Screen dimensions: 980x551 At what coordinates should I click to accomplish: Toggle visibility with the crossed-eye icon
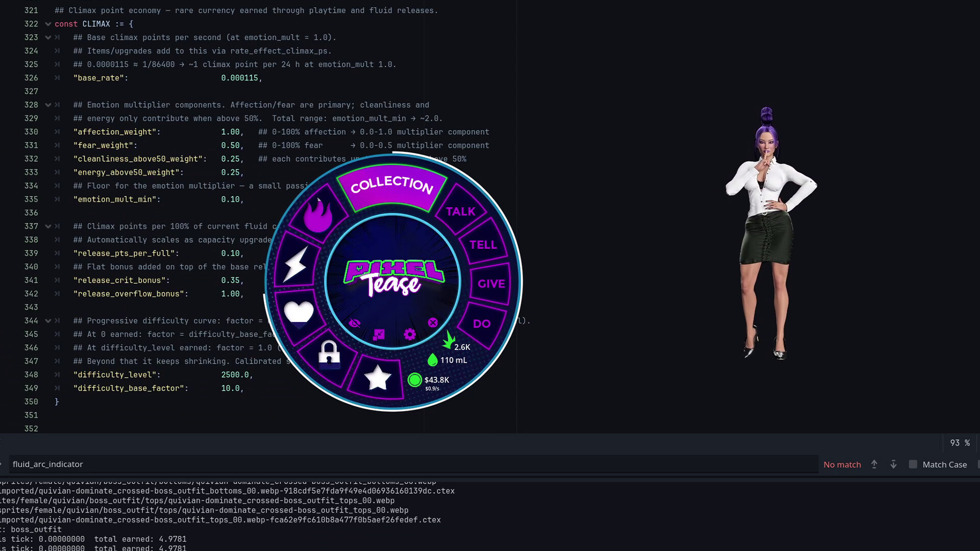(x=355, y=323)
